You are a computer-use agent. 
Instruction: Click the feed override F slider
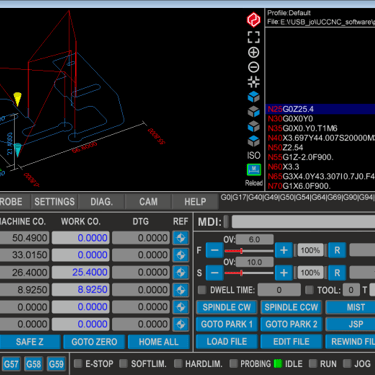[249, 251]
